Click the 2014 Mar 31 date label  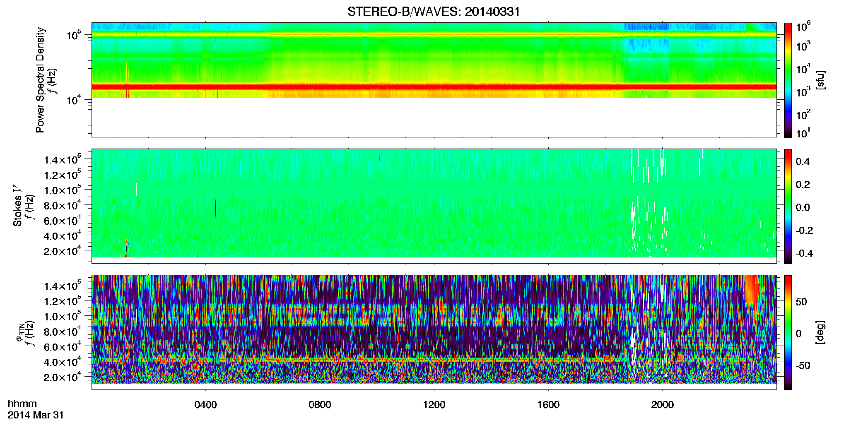[36, 415]
